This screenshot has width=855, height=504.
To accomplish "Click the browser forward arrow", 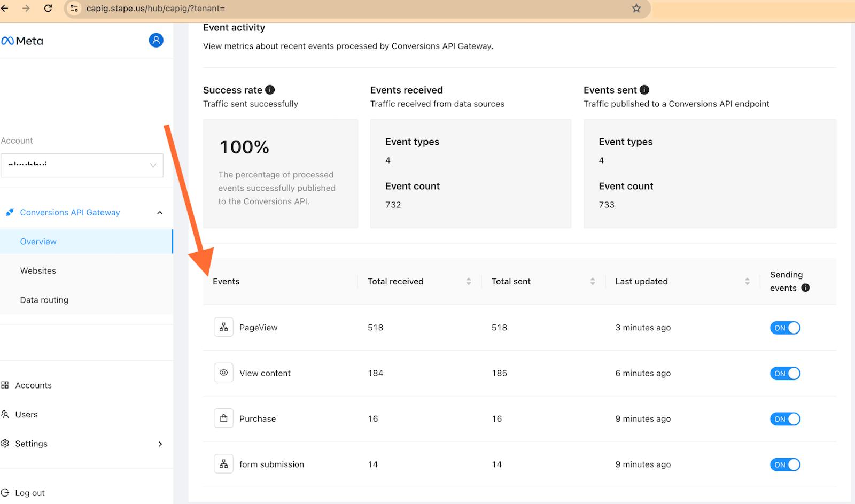I will point(26,9).
